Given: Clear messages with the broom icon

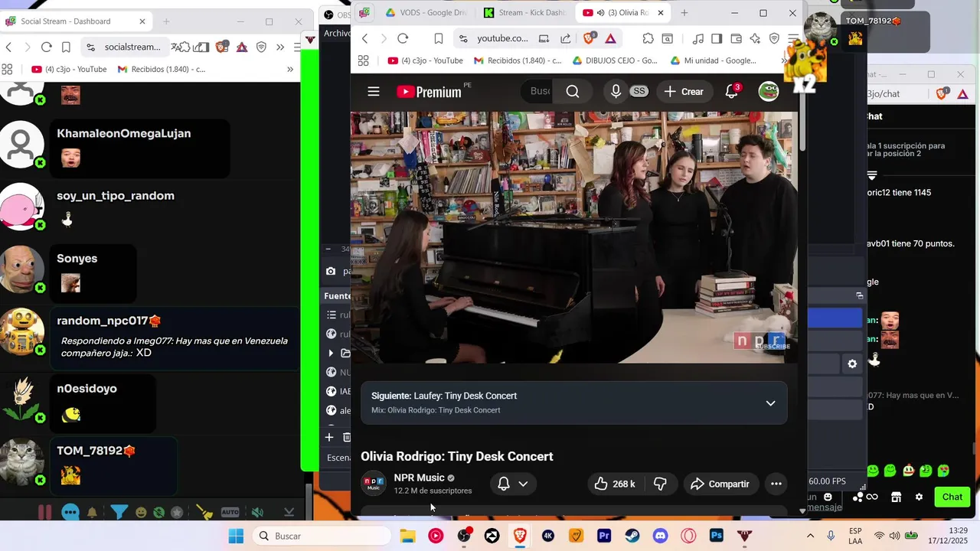Looking at the screenshot, I should coord(204,512).
